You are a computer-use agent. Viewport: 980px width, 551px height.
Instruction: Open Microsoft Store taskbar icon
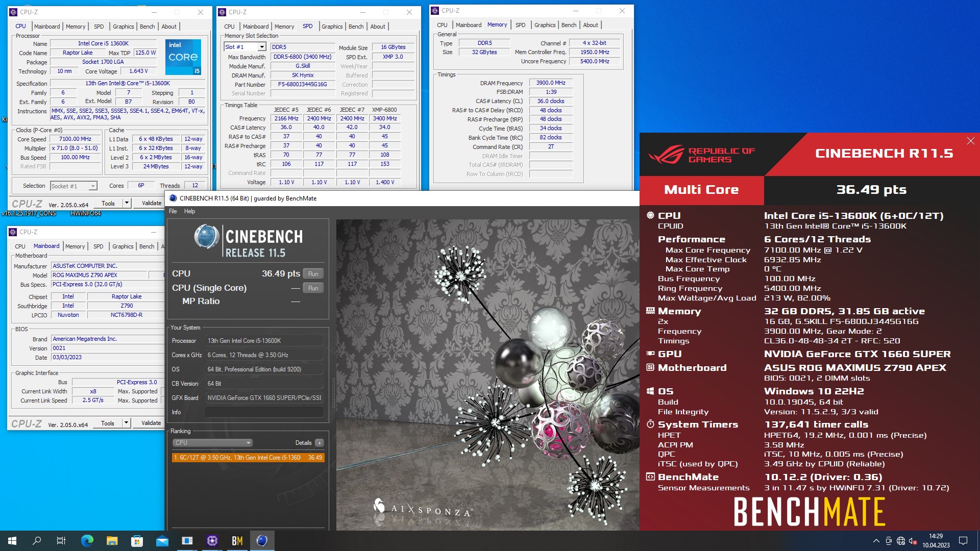pyautogui.click(x=137, y=541)
